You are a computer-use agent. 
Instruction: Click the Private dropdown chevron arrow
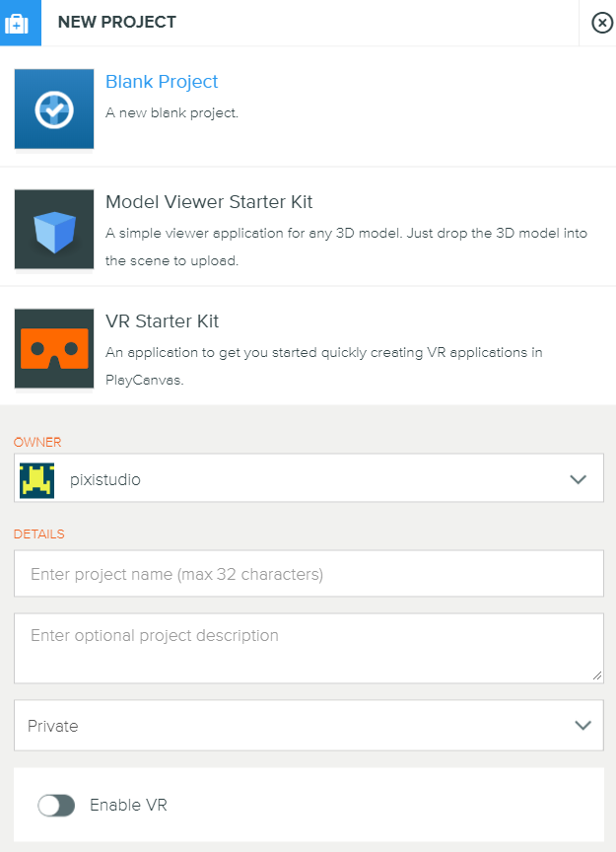pyautogui.click(x=582, y=726)
